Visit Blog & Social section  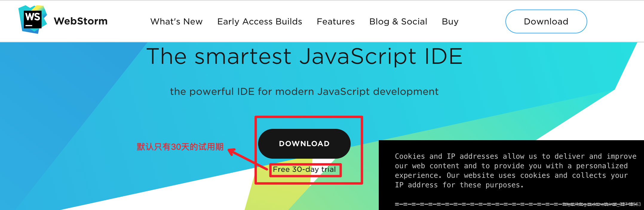click(398, 21)
